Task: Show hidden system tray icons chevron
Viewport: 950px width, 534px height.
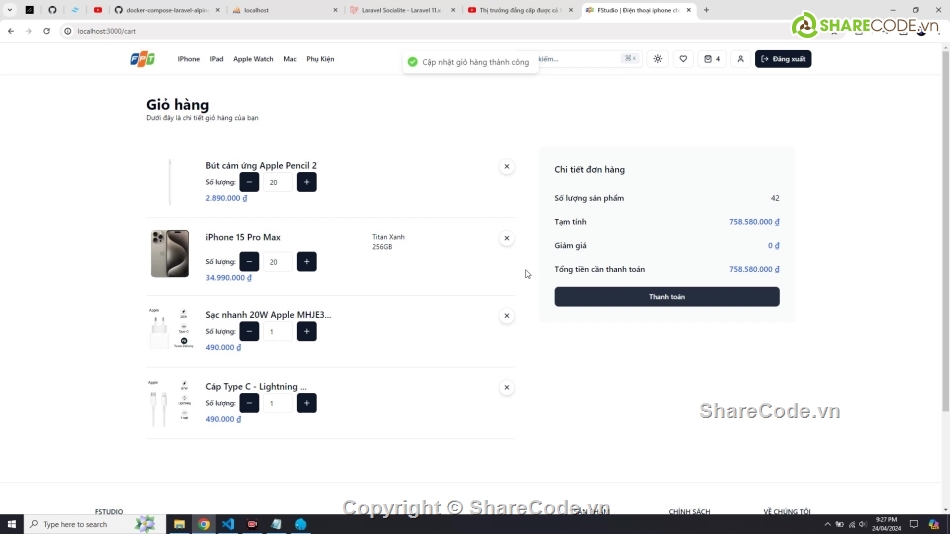Action: tap(828, 524)
